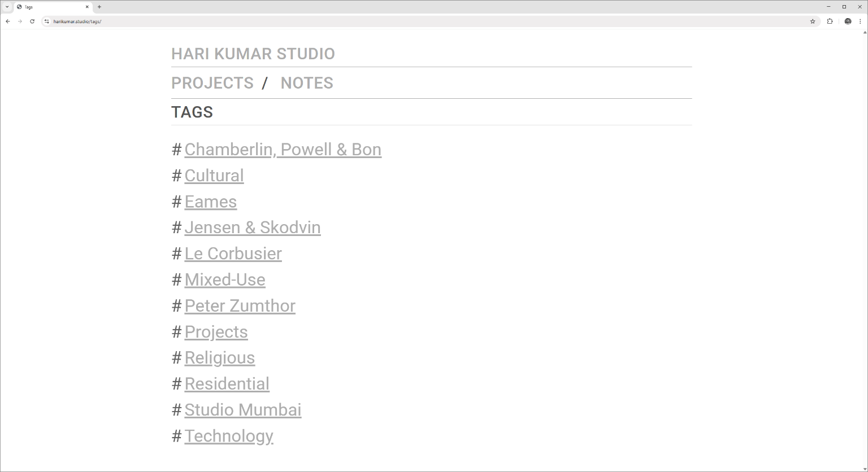Go to the PROJECTS menu item
The image size is (868, 472).
(212, 83)
